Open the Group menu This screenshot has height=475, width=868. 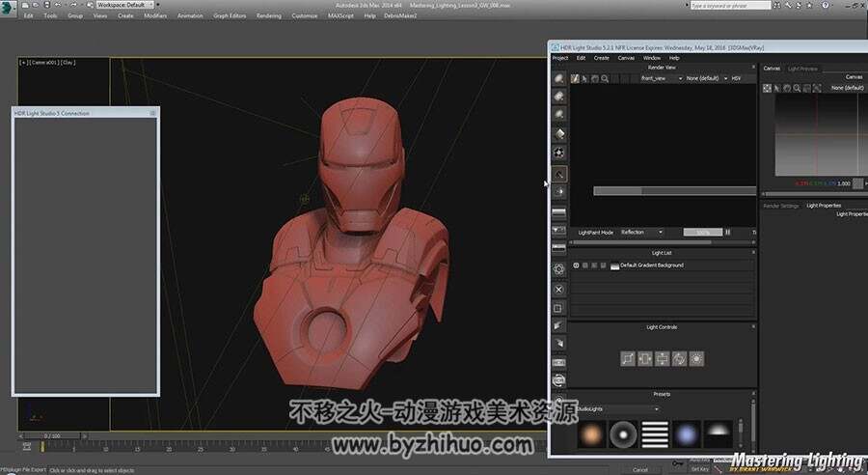[75, 15]
